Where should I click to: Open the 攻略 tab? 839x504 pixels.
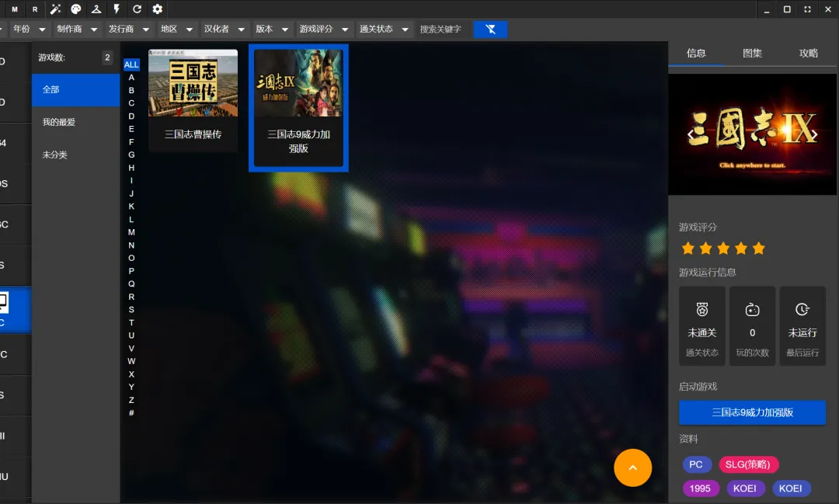pyautogui.click(x=809, y=53)
